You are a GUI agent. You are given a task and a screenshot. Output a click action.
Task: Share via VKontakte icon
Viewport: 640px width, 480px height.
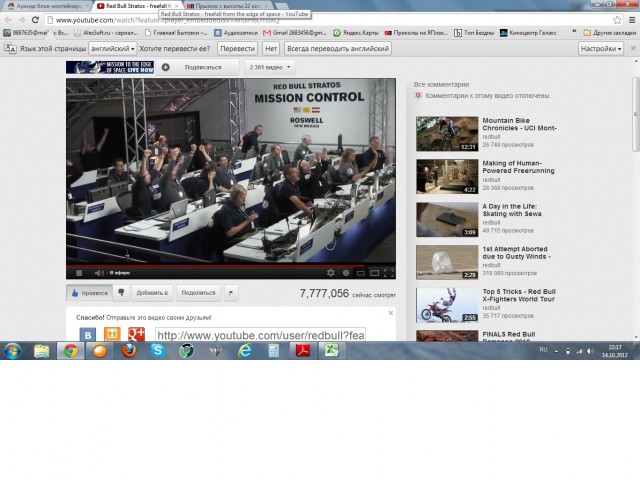[x=89, y=333]
